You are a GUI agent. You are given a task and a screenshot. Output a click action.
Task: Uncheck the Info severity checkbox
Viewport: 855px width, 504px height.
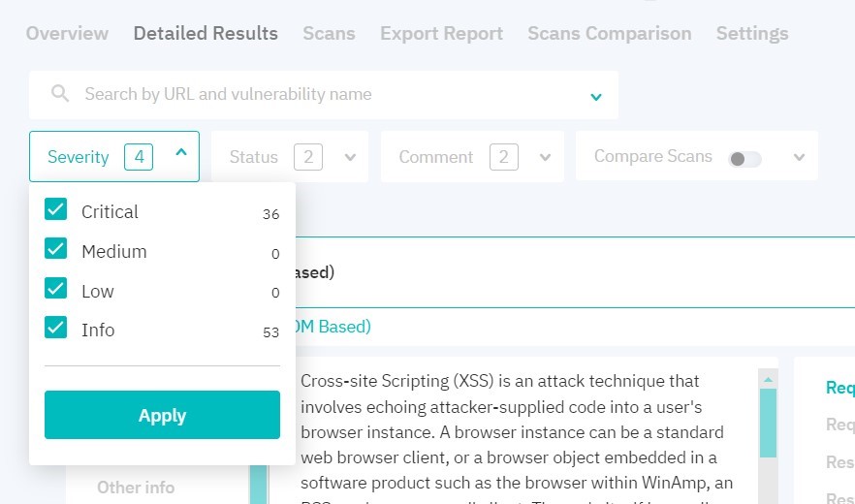(55, 328)
